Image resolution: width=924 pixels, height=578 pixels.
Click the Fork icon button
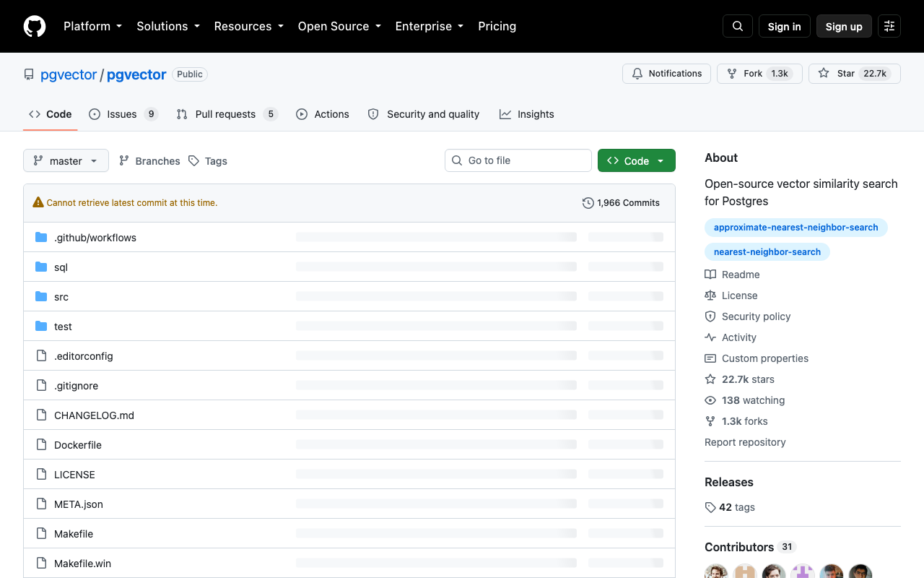pyautogui.click(x=732, y=74)
